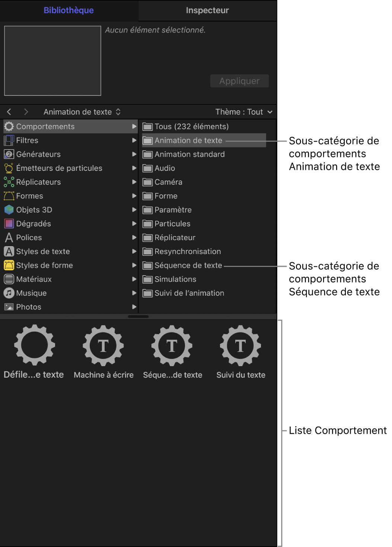Viewport: 392px width, 547px height.
Task: Expand the Comportements category arrow
Action: tap(134, 127)
